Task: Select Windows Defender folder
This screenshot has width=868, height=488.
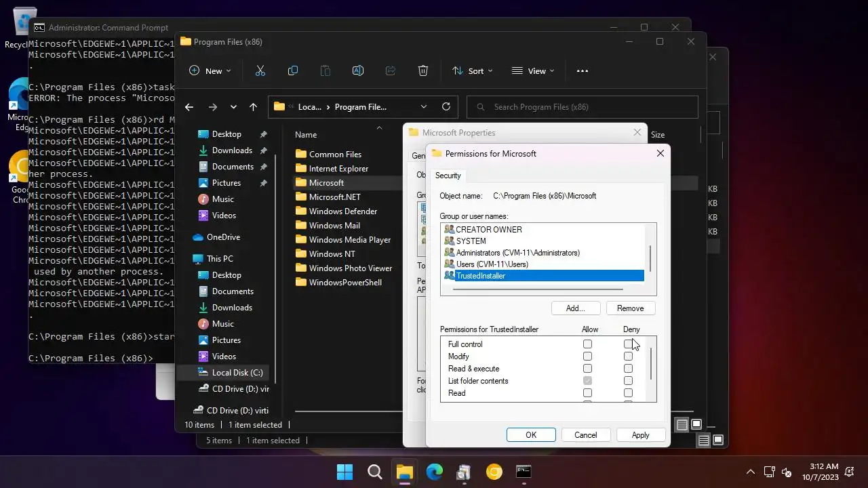Action: (342, 211)
